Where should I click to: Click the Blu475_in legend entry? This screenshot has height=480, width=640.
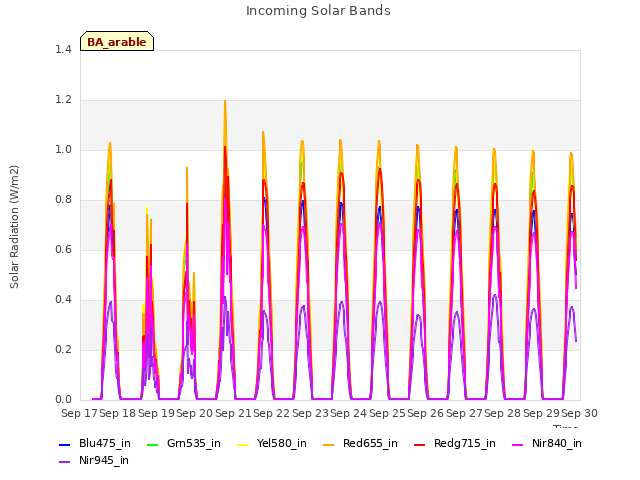click(x=95, y=444)
